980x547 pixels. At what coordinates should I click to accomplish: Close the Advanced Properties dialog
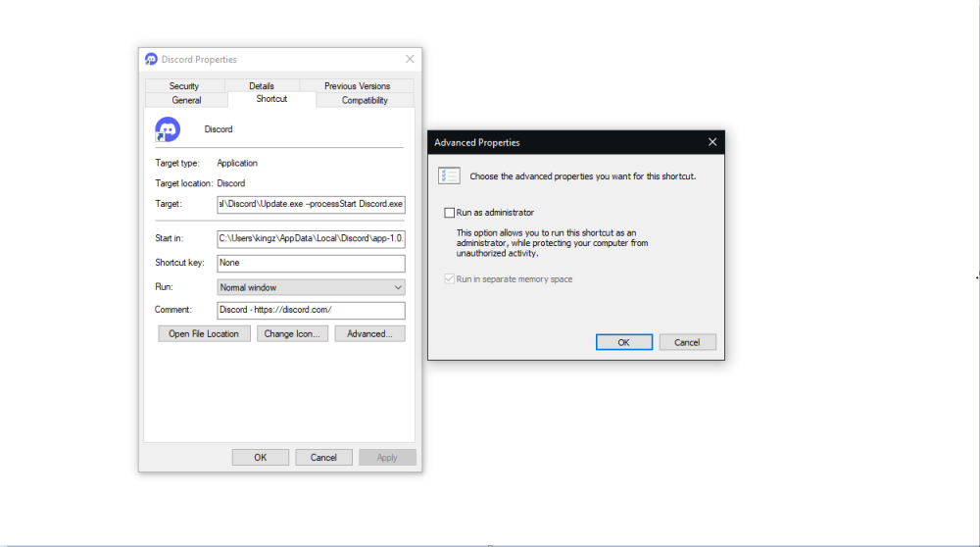712,142
